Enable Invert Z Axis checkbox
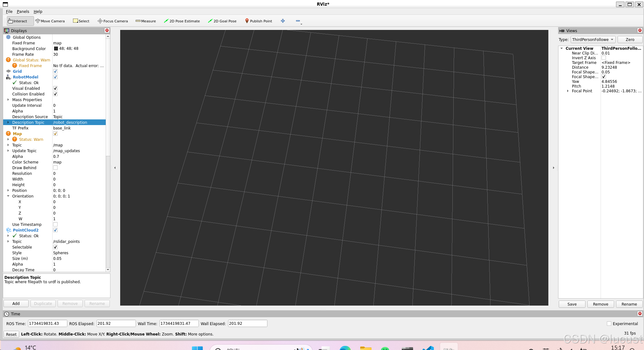The height and width of the screenshot is (350, 644). (x=604, y=58)
